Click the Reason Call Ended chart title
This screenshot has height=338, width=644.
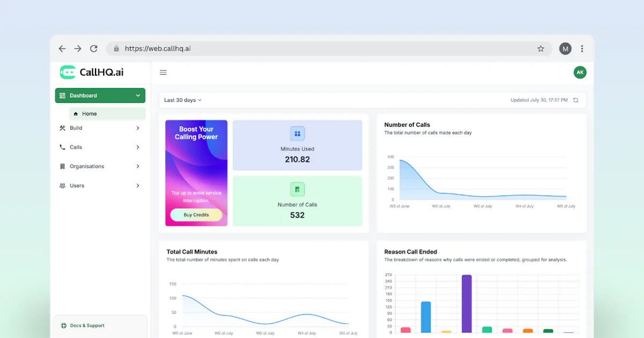(411, 252)
